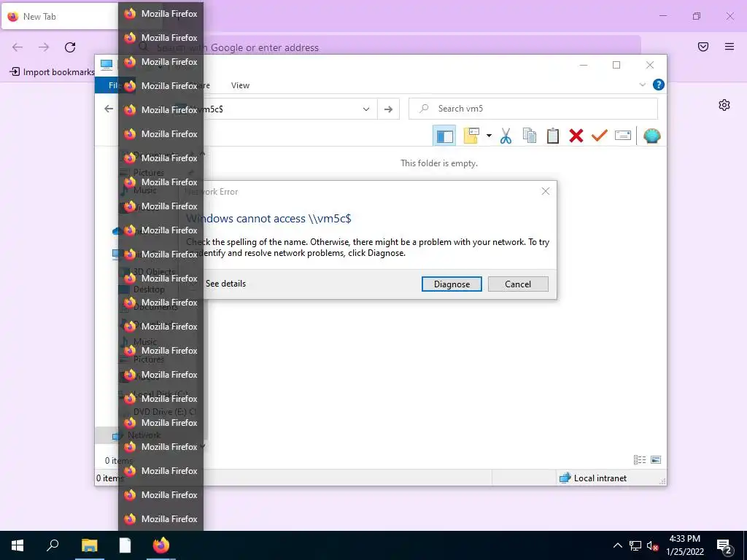Image resolution: width=747 pixels, height=560 pixels.
Task: Click Firefox's forward navigation arrow
Action: (44, 47)
